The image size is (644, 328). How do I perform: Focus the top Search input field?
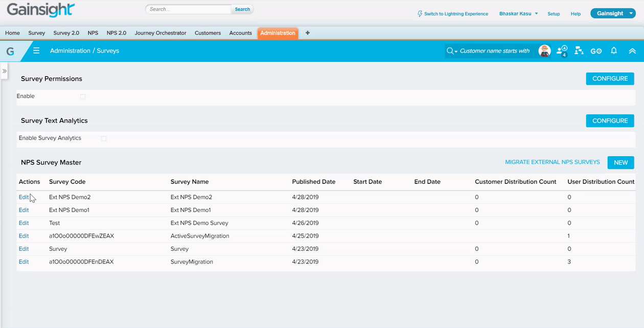point(188,9)
